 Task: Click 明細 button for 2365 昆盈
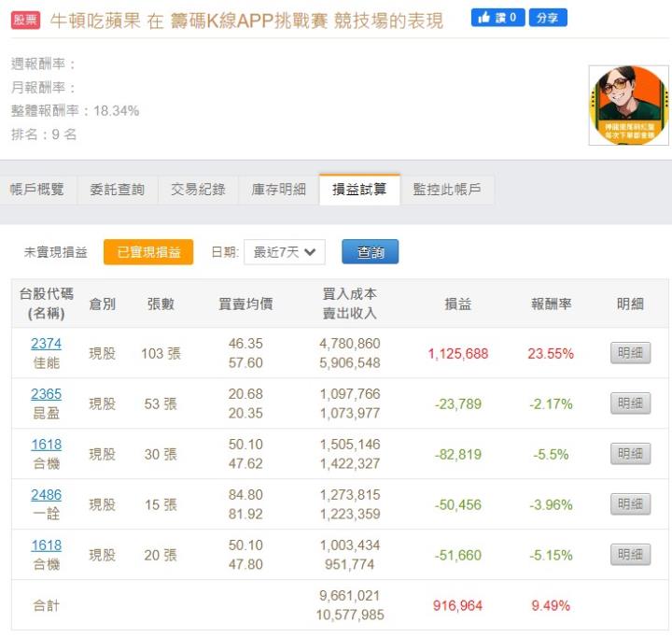pos(630,403)
